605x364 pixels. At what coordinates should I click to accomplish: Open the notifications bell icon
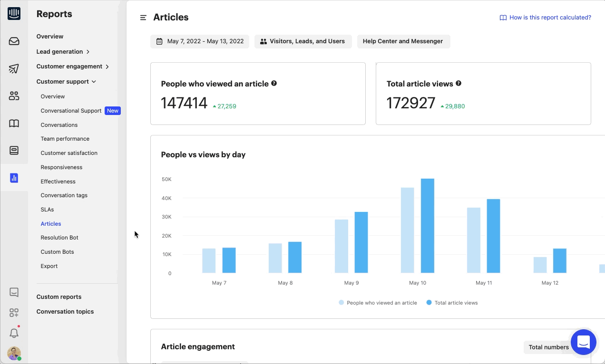pos(14,333)
